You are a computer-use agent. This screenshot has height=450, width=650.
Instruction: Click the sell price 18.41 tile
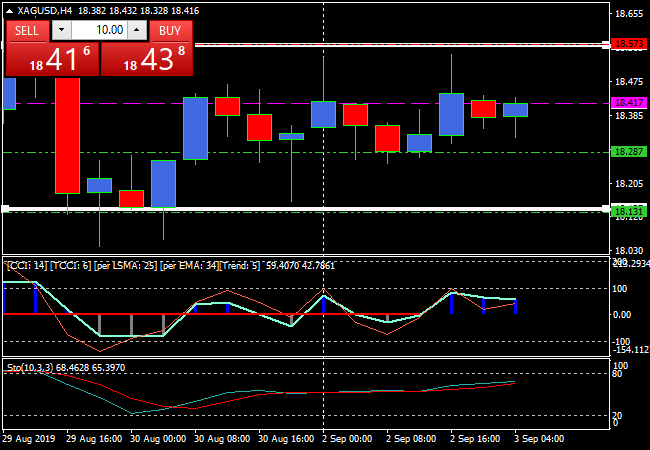52,60
